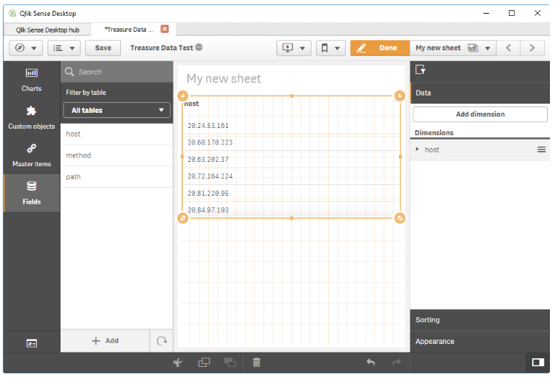Click the cut scissors icon
This screenshot has width=555, height=392.
[x=177, y=363]
